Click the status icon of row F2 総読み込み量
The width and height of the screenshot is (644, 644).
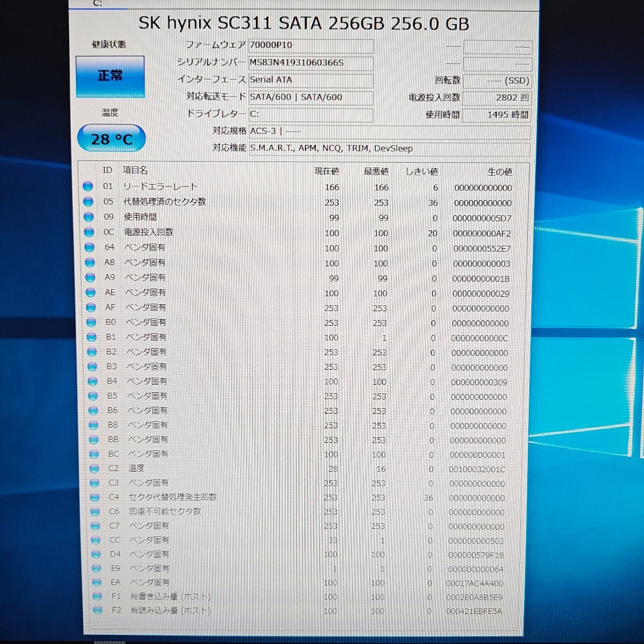tap(98, 610)
